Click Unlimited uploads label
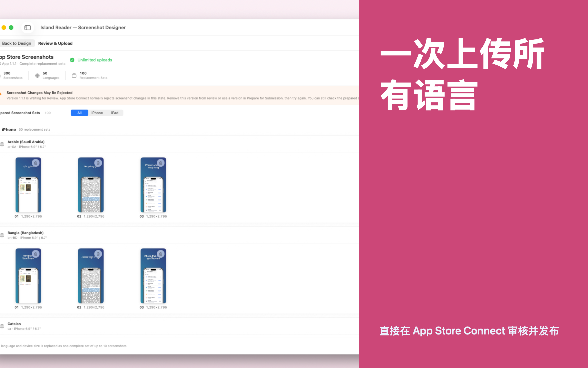 (x=95, y=60)
